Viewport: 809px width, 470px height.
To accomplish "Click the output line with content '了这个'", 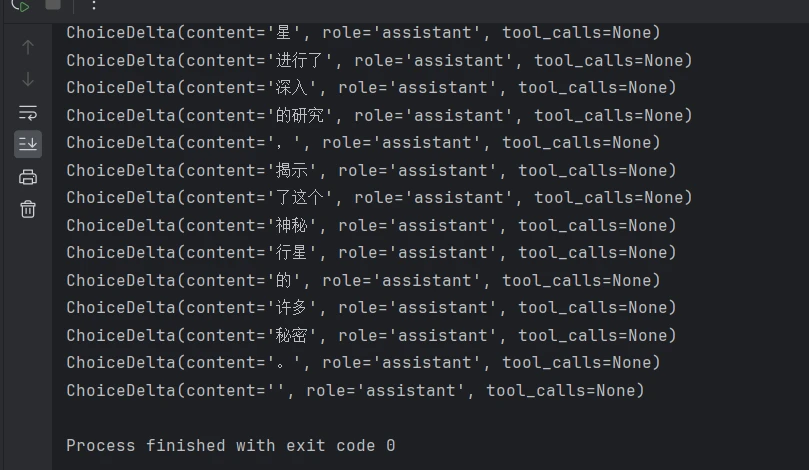I will (x=379, y=198).
